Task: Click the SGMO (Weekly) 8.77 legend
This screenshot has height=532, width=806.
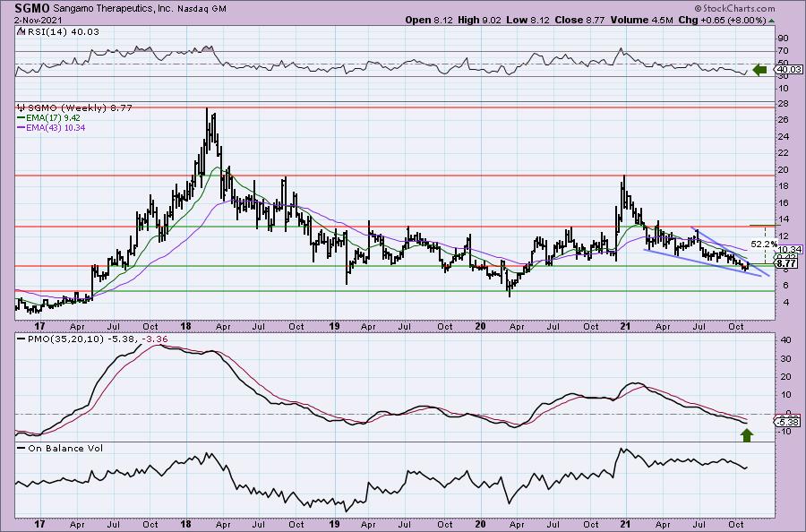Action: (80, 108)
